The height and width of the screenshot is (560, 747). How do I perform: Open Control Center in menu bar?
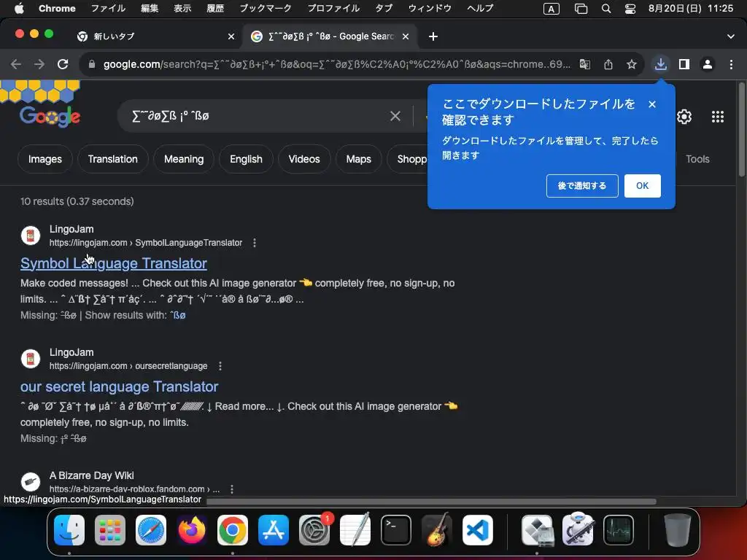pos(630,9)
